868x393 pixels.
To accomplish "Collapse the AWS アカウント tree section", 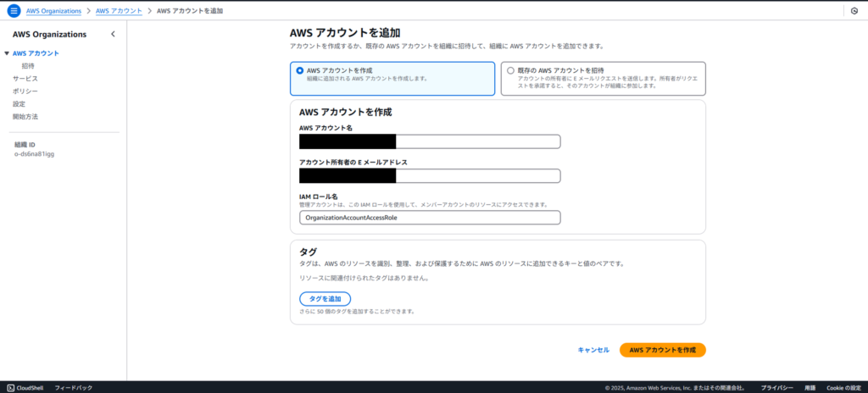I will [x=7, y=53].
